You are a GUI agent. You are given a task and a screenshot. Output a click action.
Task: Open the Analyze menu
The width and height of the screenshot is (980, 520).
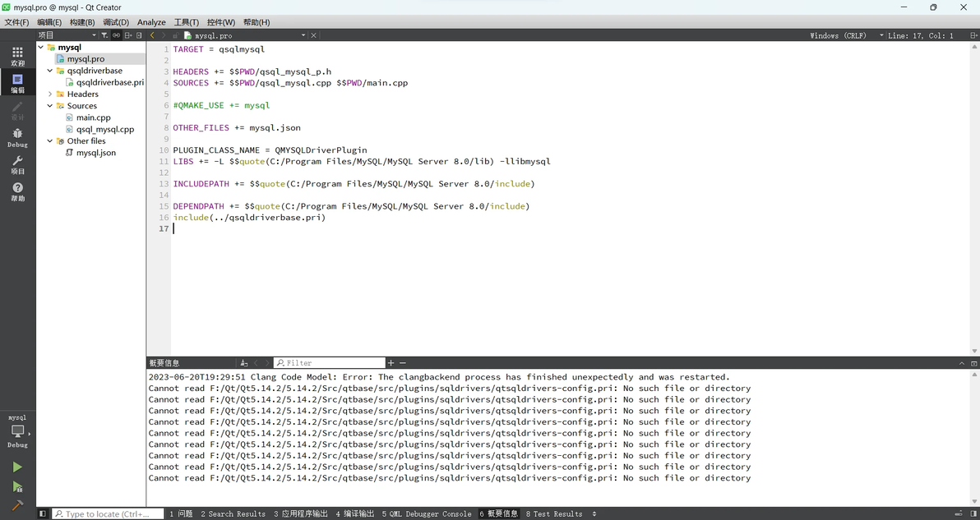coord(151,22)
